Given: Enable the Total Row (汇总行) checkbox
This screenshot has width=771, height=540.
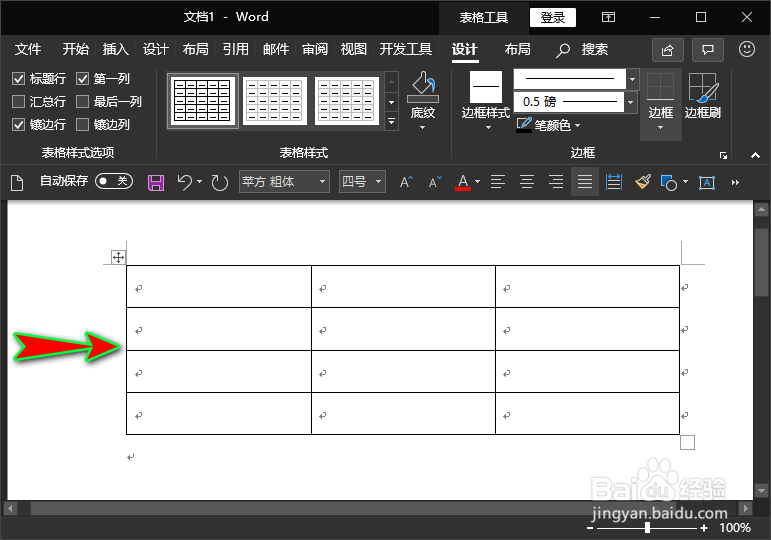Looking at the screenshot, I should (x=18, y=101).
